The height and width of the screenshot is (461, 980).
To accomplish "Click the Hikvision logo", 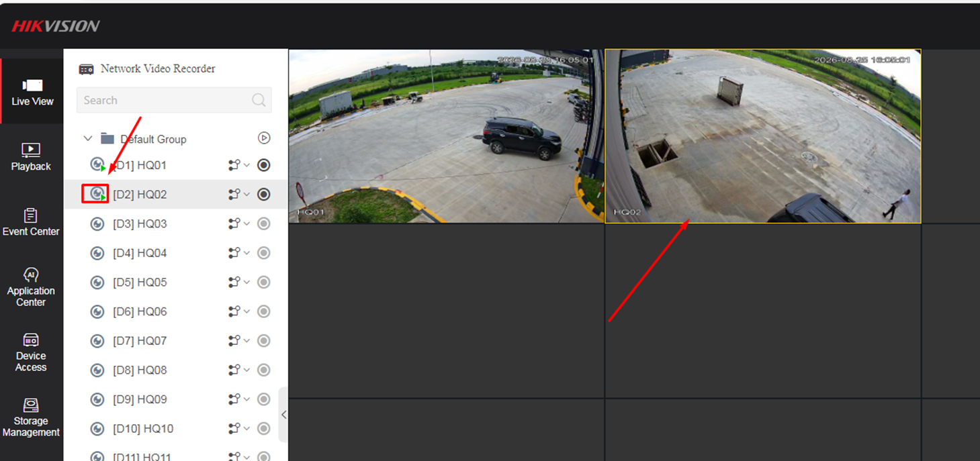I will (x=55, y=26).
